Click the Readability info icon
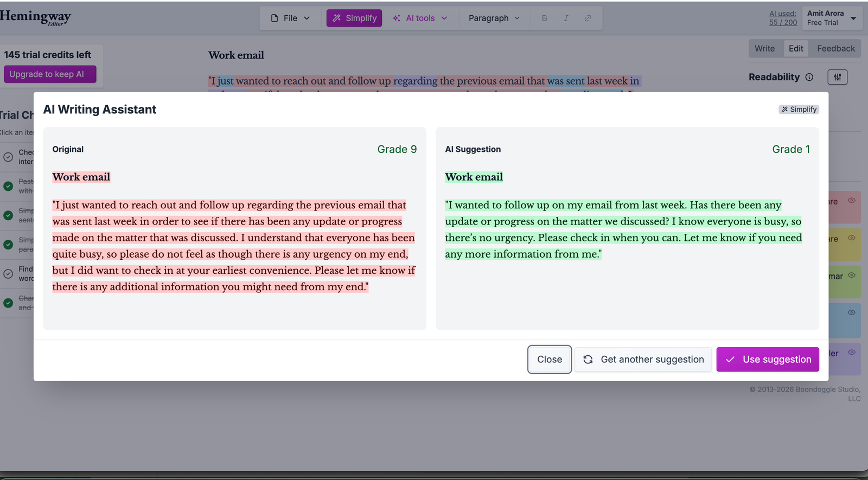Image resolution: width=868 pixels, height=480 pixels. pyautogui.click(x=809, y=77)
